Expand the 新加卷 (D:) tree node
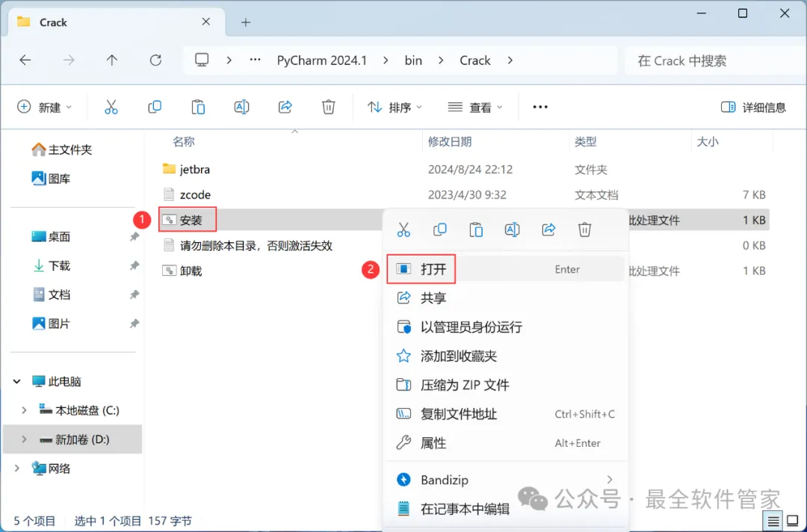The width and height of the screenshot is (807, 532). tap(24, 439)
